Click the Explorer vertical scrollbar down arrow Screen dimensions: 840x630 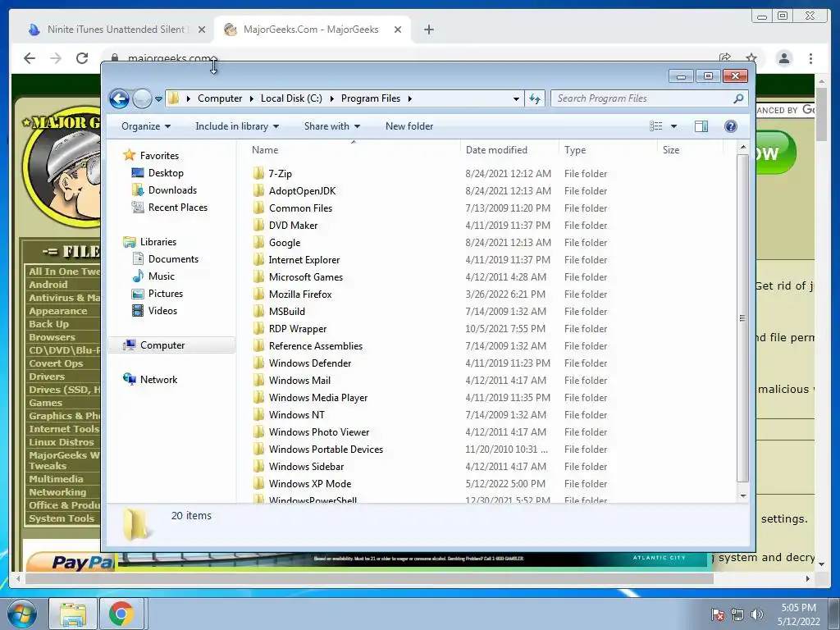(x=742, y=496)
